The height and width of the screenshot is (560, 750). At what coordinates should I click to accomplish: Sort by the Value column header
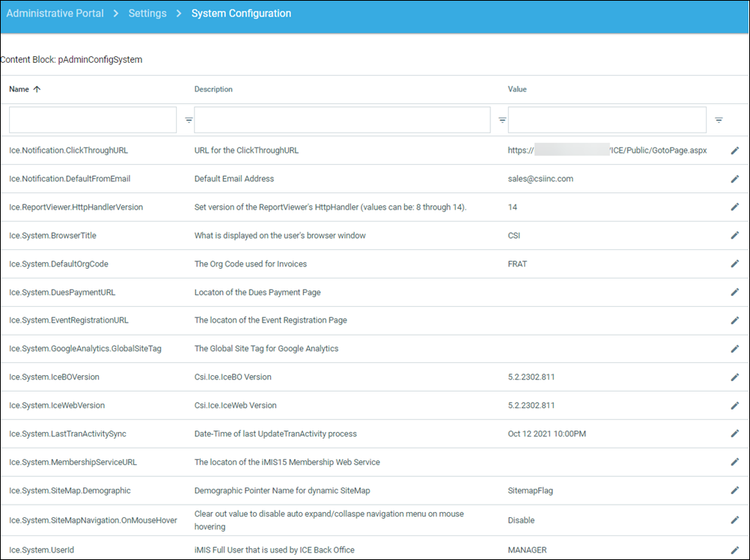(x=517, y=89)
